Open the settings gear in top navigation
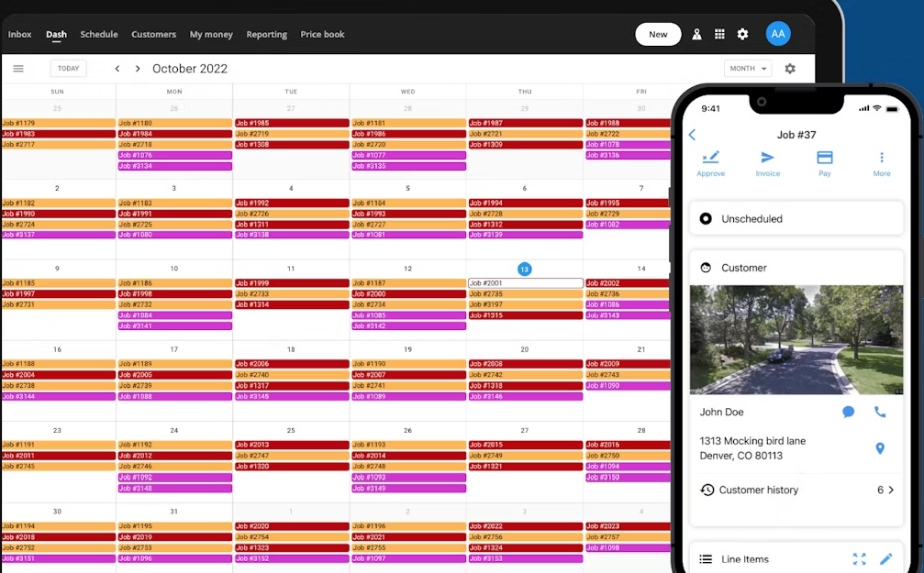The width and height of the screenshot is (924, 573). click(742, 33)
